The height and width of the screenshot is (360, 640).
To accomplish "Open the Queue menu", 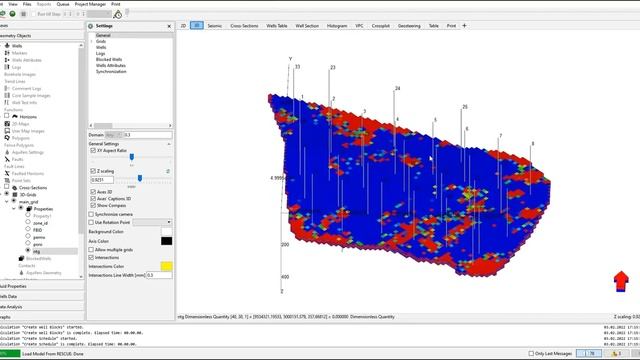I will point(62,4).
